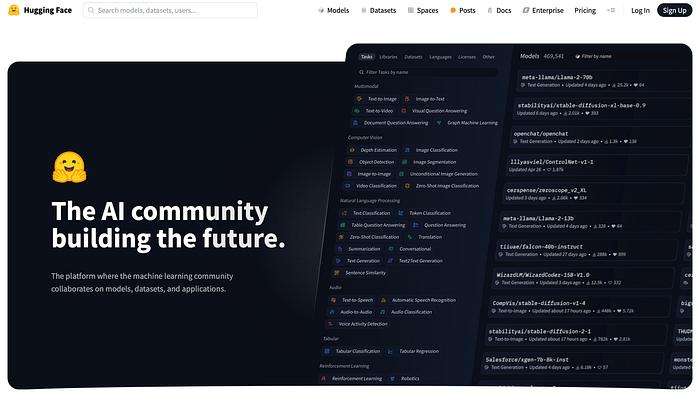Click the Spaces icon in navigation
Screen dimensions: 700x415
[x=411, y=10]
